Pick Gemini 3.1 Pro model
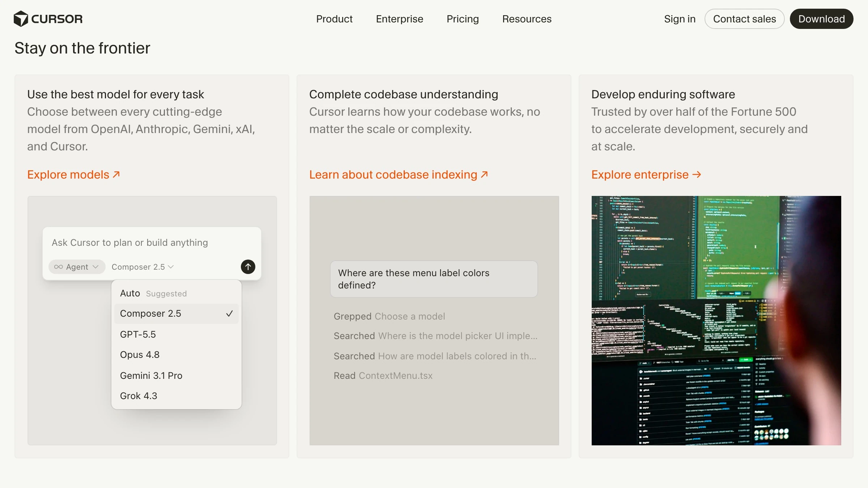The image size is (868, 488). (x=176, y=376)
